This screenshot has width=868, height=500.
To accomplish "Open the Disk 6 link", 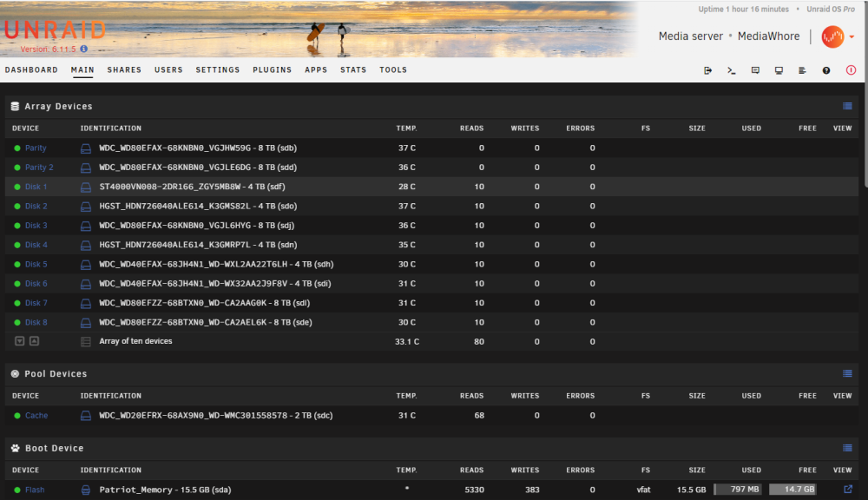I will click(36, 284).
